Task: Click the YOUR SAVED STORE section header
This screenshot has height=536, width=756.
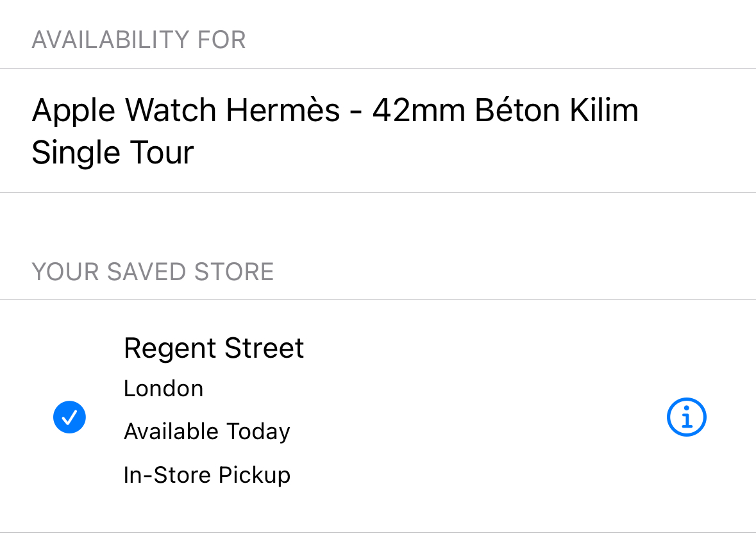Action: pos(153,272)
